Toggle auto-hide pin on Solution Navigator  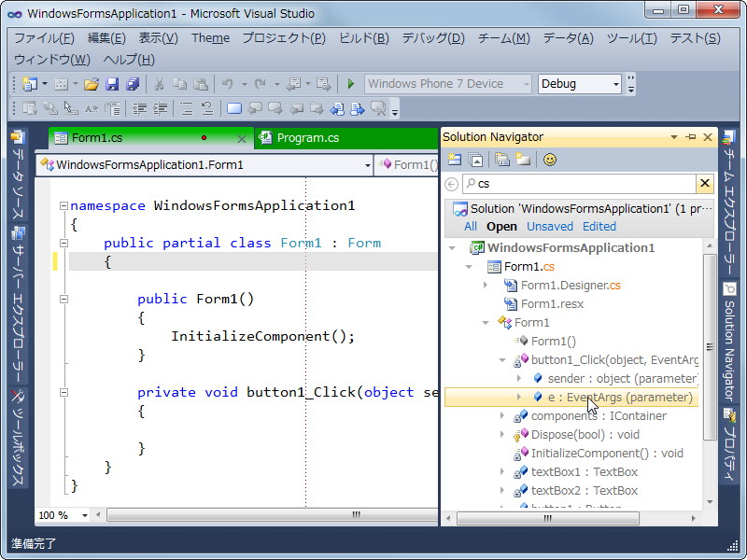click(691, 137)
